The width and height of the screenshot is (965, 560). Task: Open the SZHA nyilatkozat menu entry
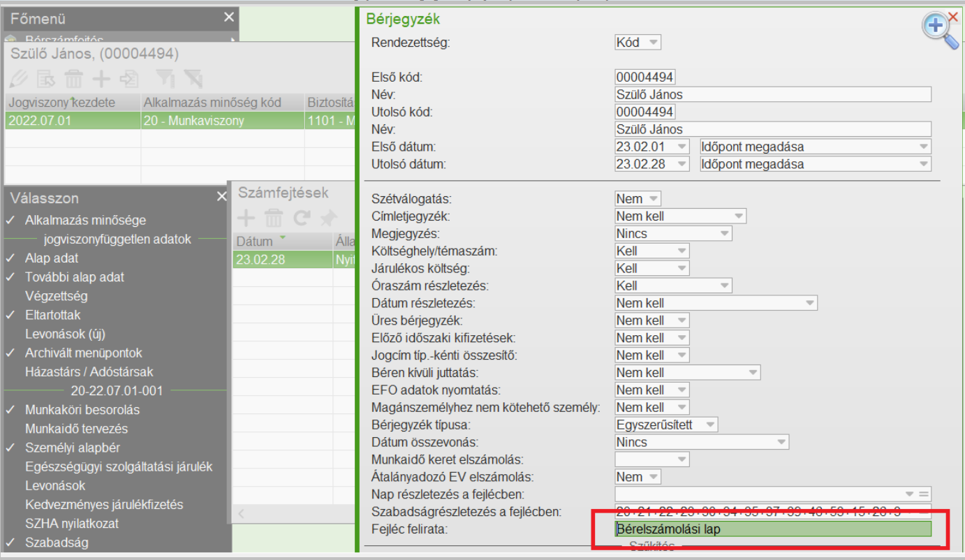(x=72, y=523)
